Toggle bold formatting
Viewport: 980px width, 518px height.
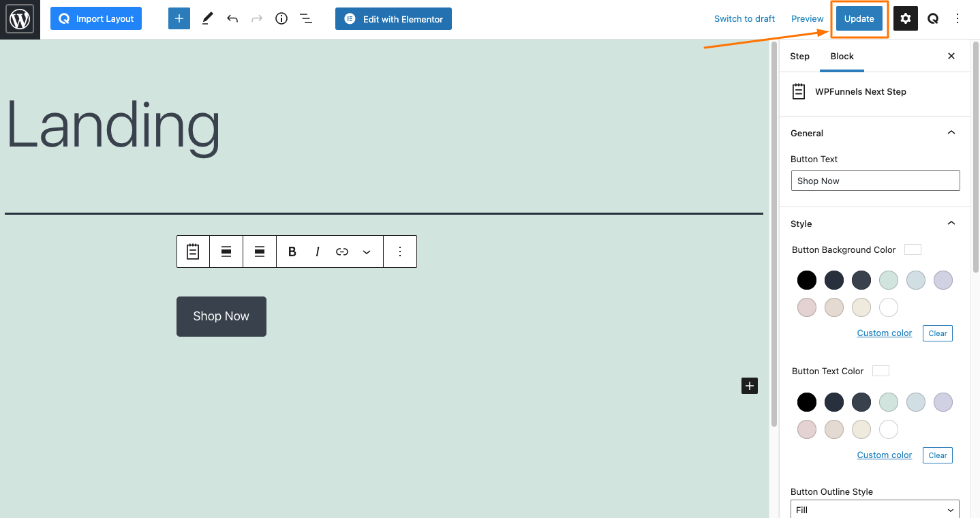(x=292, y=252)
